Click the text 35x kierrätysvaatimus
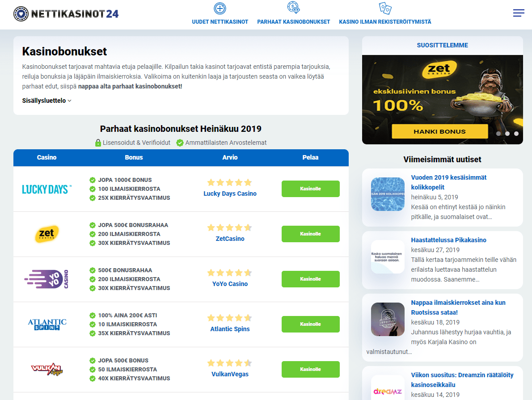The height and width of the screenshot is (400, 532). pyautogui.click(x=134, y=333)
